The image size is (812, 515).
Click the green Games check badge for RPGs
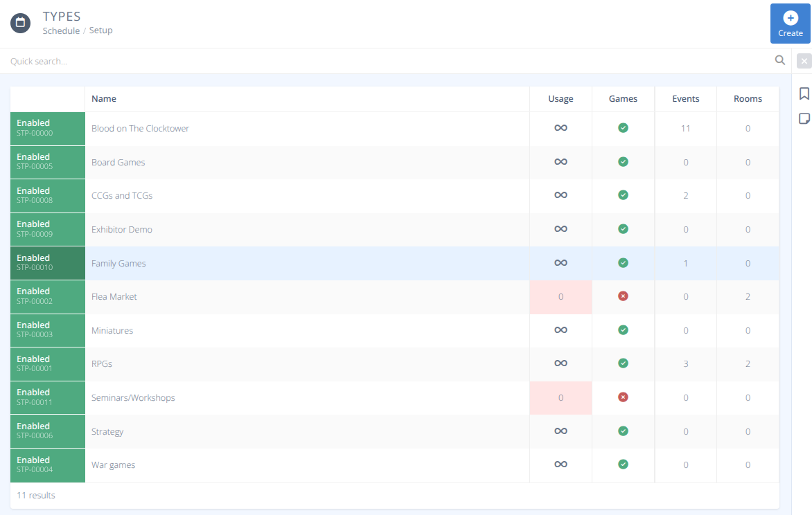(622, 363)
